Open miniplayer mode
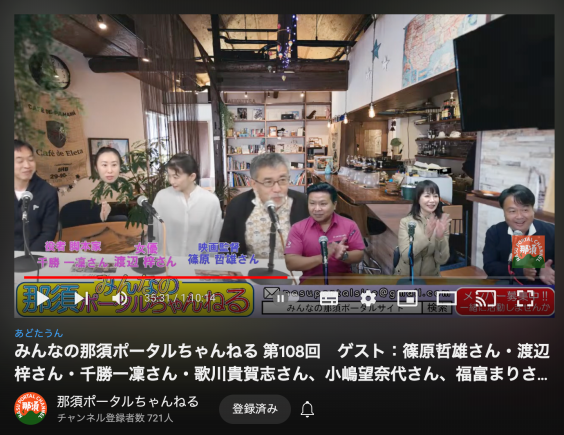564x435 pixels. coord(407,298)
